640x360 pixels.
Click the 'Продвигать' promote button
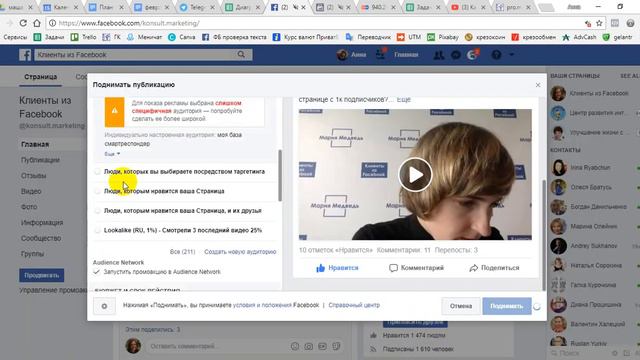tap(42, 275)
